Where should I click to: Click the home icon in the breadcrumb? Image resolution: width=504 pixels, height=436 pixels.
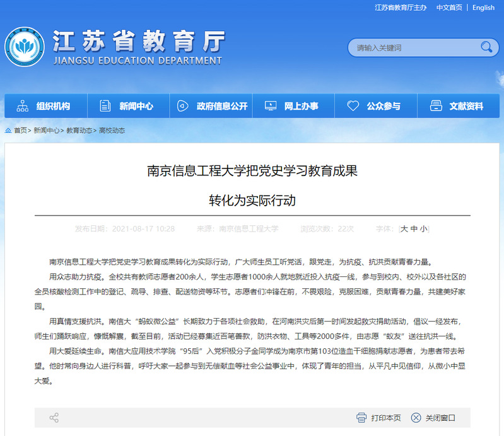pos(8,131)
